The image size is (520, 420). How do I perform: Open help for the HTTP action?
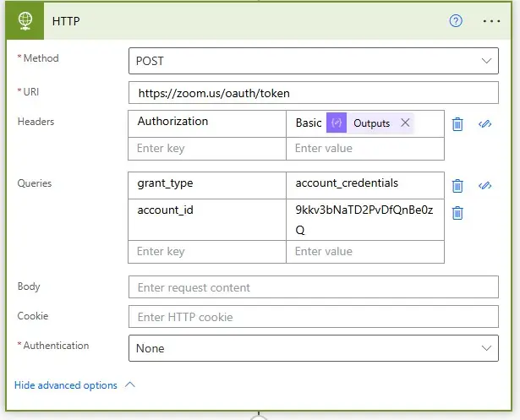tap(456, 21)
